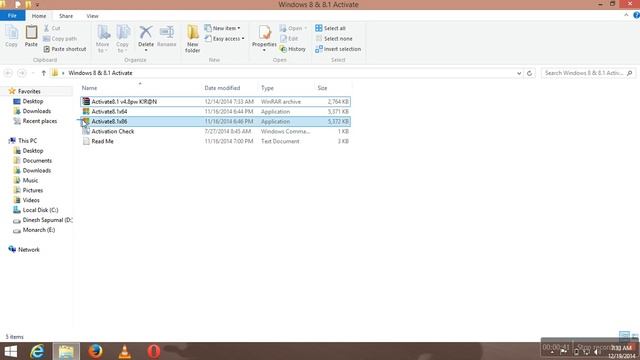
Task: Click the search box field
Action: pos(588,73)
